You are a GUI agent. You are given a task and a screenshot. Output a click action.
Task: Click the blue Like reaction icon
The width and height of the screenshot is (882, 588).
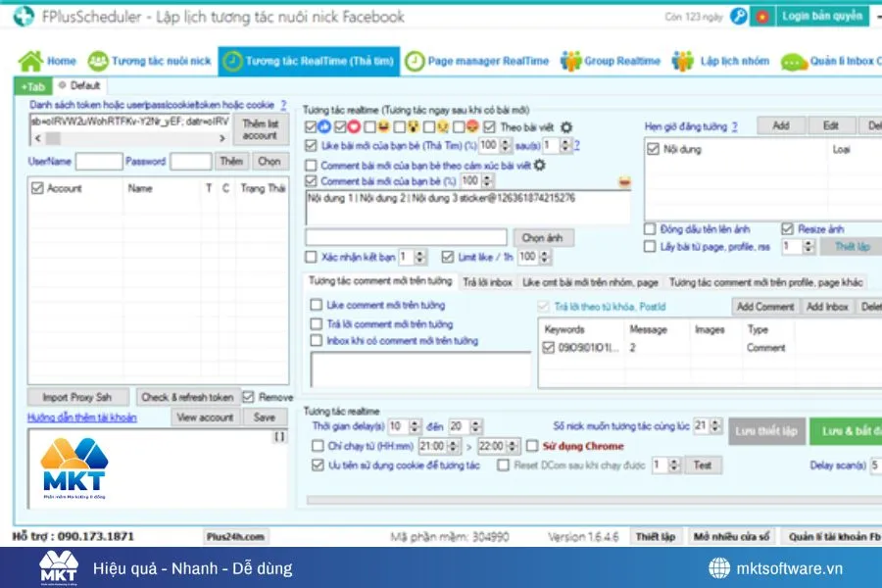pyautogui.click(x=324, y=127)
